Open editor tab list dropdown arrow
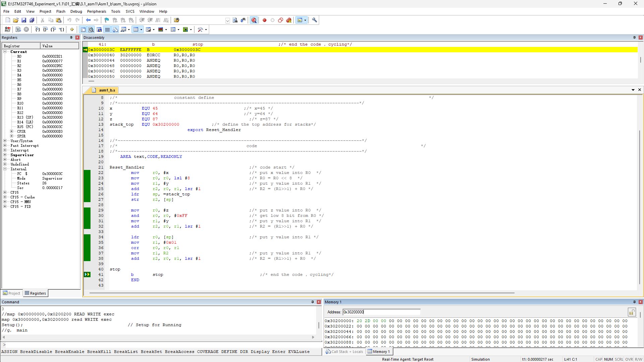Viewport: 644px width, 362px height. (633, 90)
